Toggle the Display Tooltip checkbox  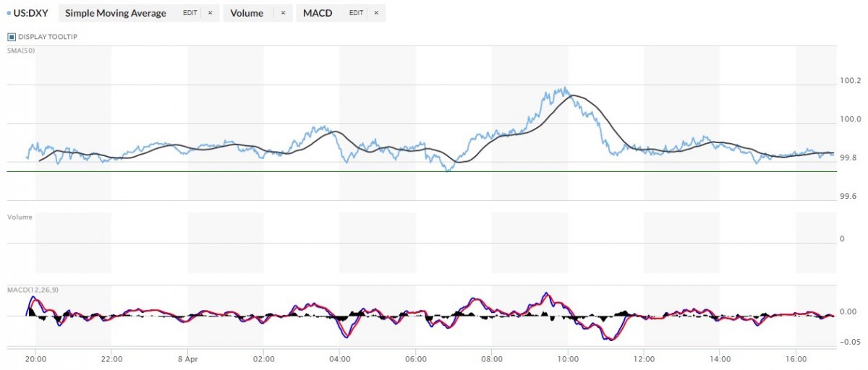click(12, 37)
